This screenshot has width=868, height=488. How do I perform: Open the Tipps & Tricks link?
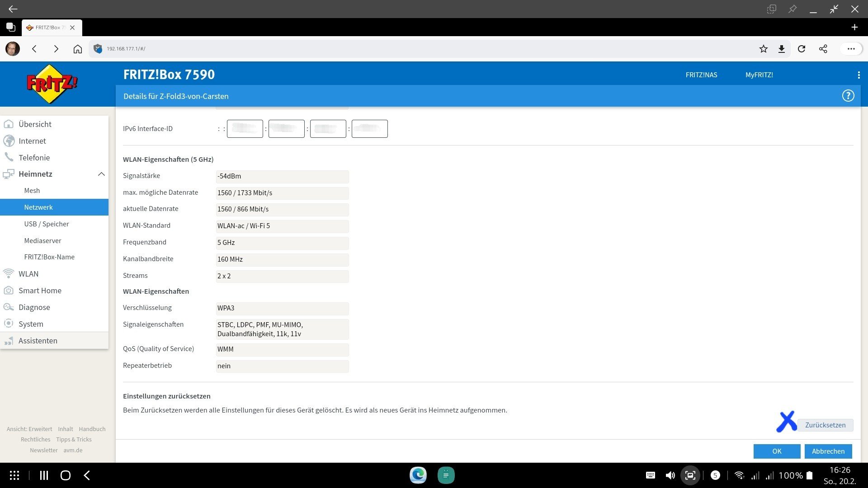74,440
